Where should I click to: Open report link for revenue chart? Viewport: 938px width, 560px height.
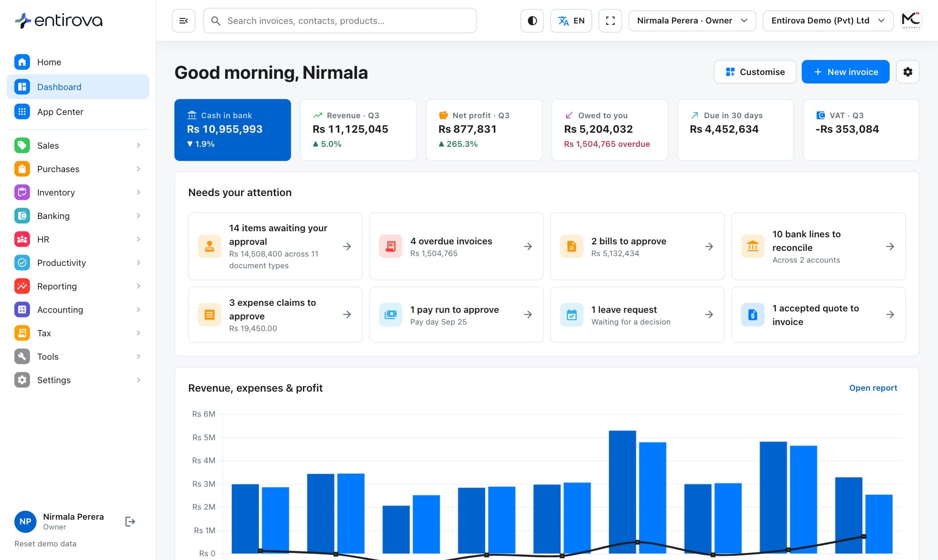coord(873,388)
